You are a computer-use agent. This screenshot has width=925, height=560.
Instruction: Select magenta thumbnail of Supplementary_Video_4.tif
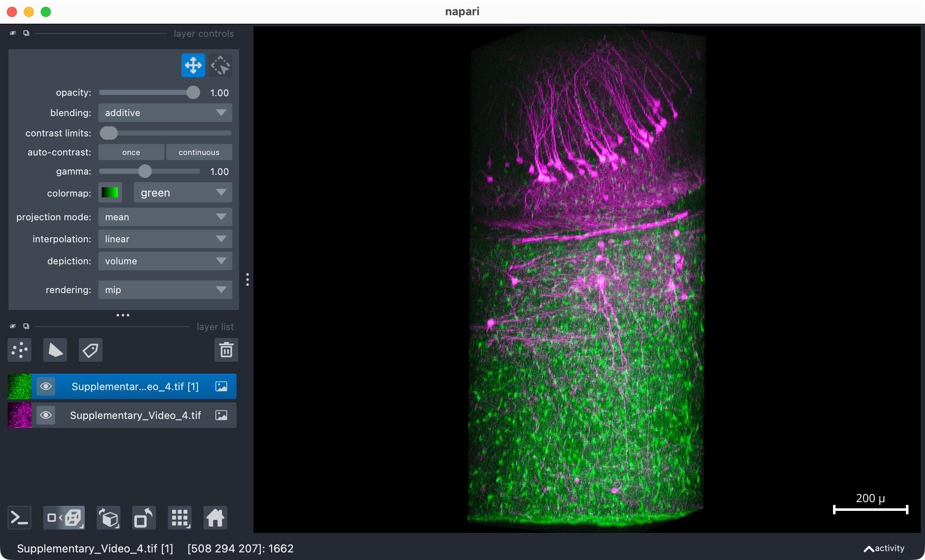20,415
